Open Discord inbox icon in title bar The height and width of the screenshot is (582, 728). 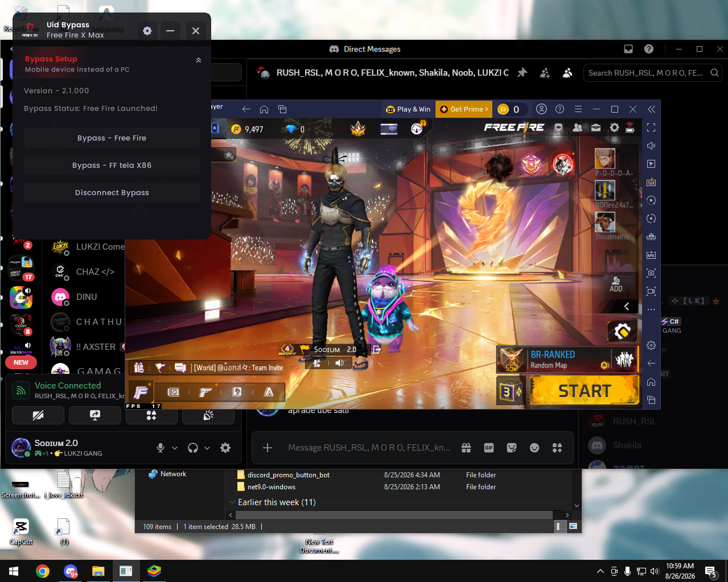pos(628,49)
